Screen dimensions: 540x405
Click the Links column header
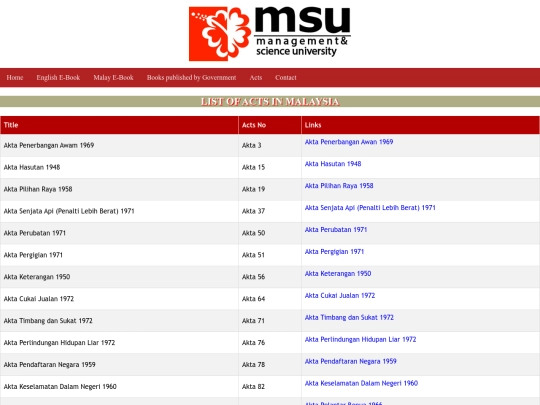pyautogui.click(x=420, y=125)
